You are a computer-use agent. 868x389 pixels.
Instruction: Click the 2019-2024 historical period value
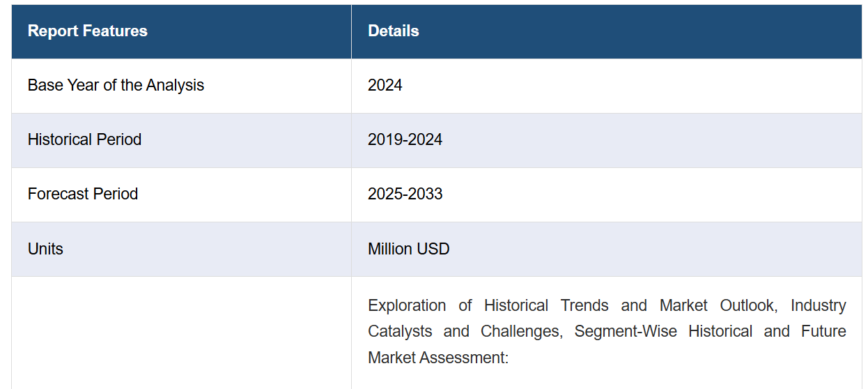pyautogui.click(x=405, y=139)
